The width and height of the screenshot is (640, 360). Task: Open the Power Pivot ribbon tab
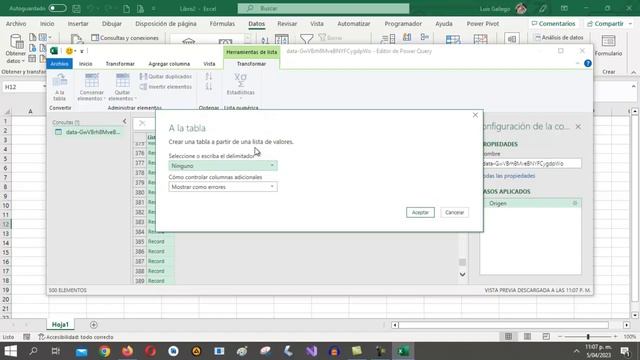click(x=483, y=24)
